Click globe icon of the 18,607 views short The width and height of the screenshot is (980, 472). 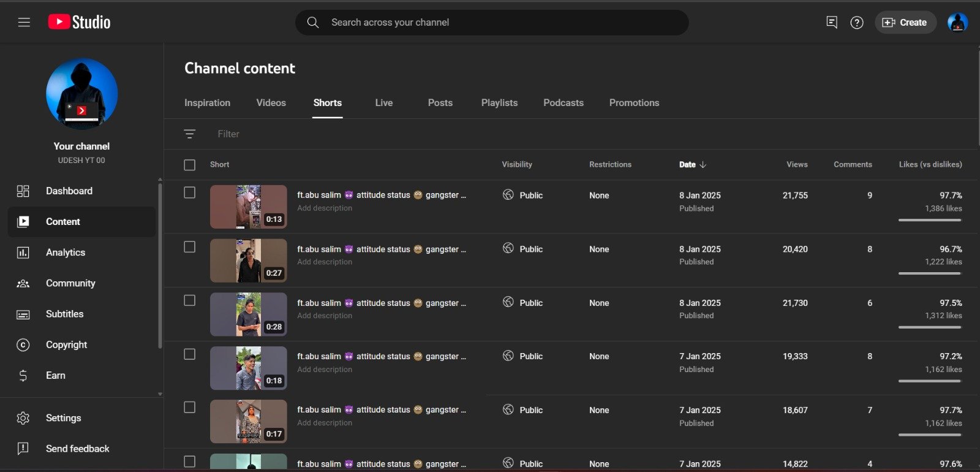coord(508,409)
